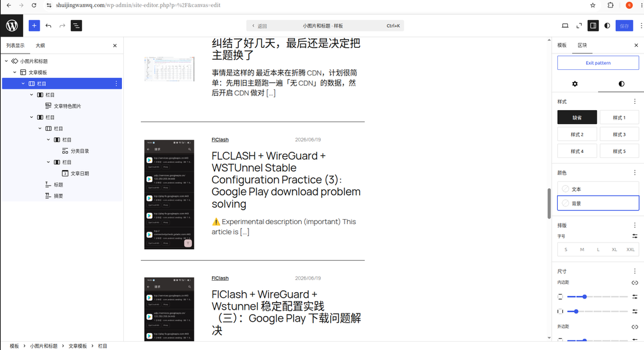Open the editor options three-dot menu
Screen dimensions: 644x350
tap(641, 26)
